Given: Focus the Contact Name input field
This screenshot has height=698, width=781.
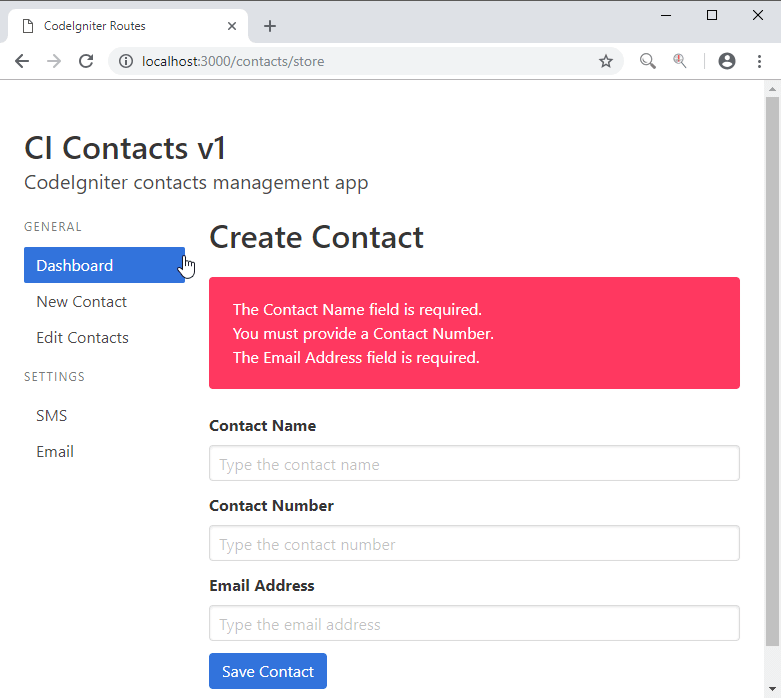Looking at the screenshot, I should pyautogui.click(x=474, y=464).
